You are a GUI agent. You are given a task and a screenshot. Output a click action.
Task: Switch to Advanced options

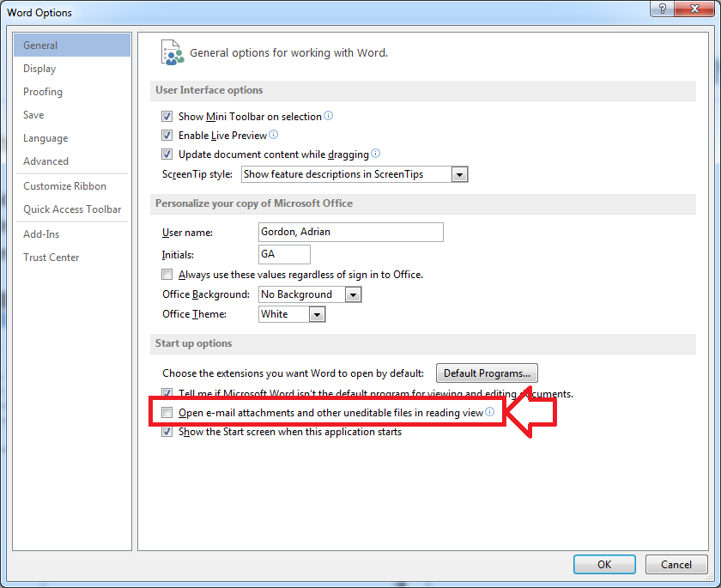pos(72,161)
